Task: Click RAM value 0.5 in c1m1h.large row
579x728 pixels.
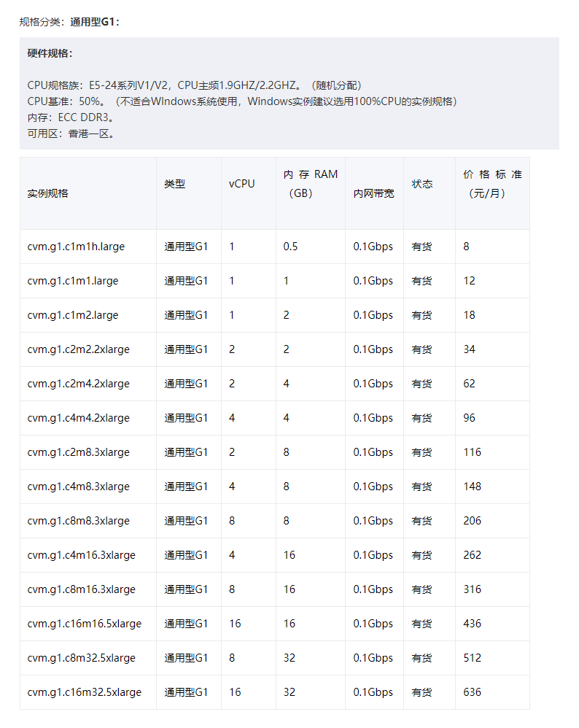Action: pyautogui.click(x=291, y=247)
